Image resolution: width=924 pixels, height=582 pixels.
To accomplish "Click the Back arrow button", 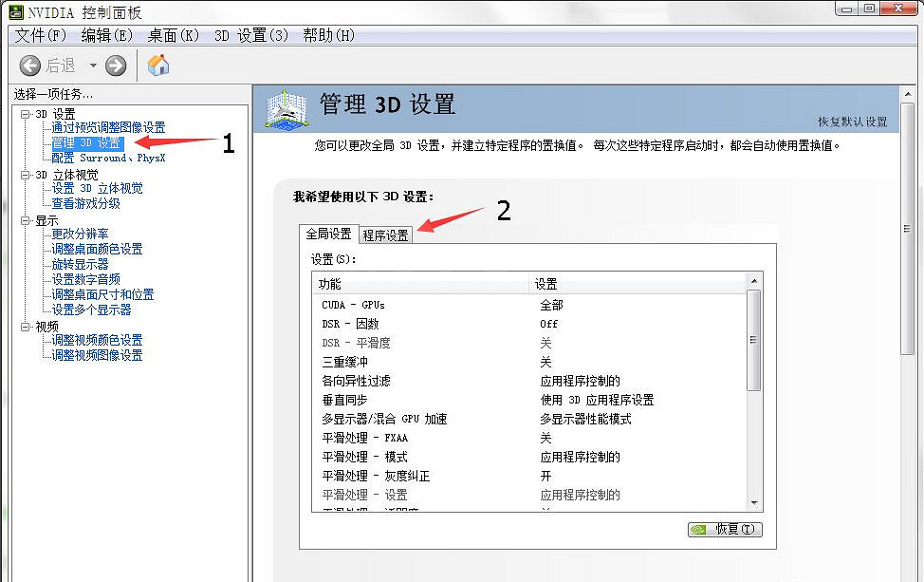I will coord(30,66).
